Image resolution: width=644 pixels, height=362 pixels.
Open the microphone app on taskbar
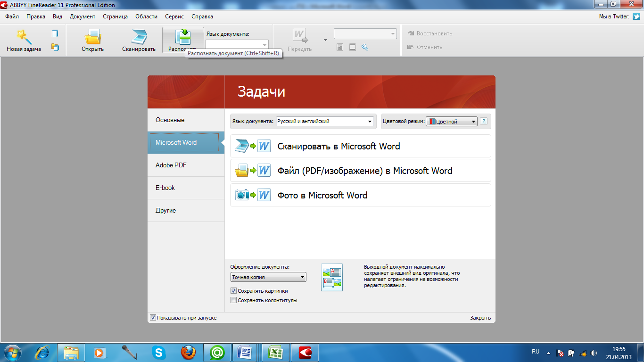coord(129,353)
